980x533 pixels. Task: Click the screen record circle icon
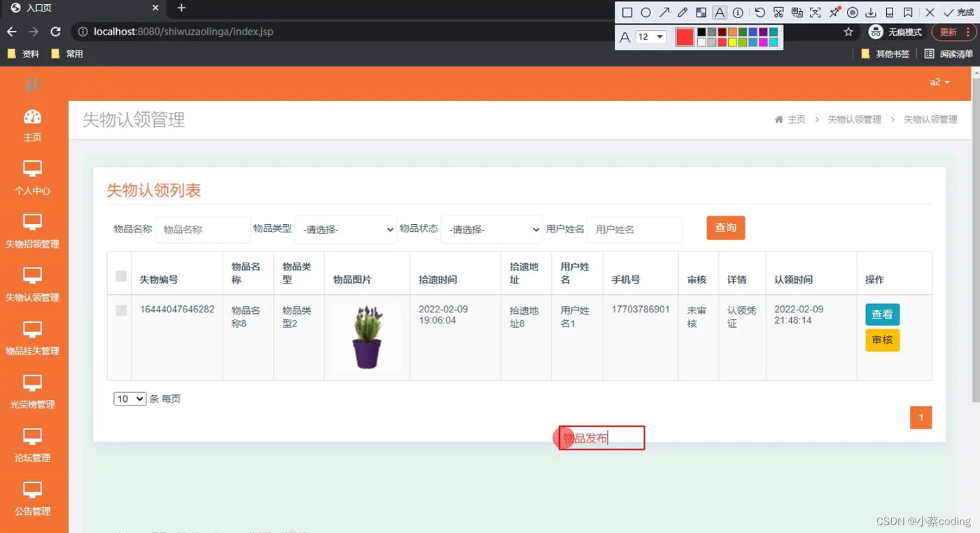coord(853,13)
